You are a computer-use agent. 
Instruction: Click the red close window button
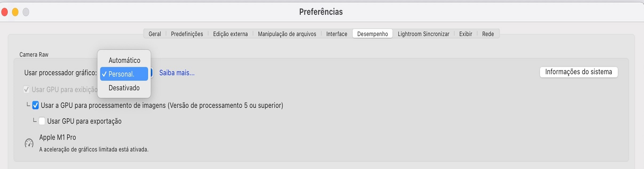coord(5,12)
